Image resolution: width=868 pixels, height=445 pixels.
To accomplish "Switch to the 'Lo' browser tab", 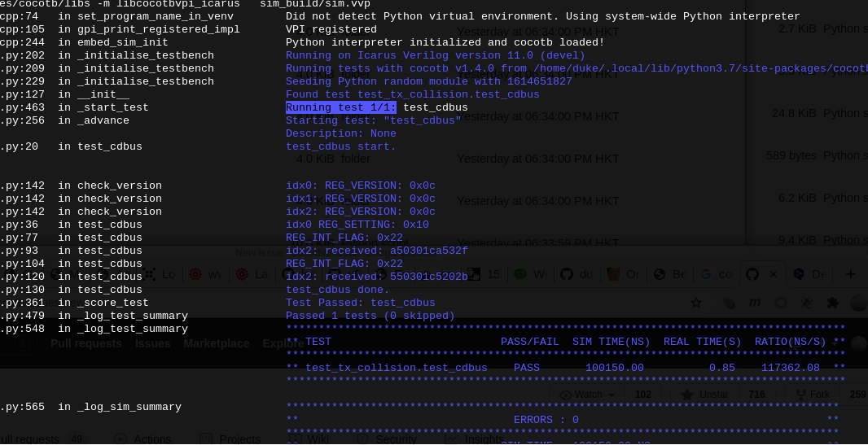I will pyautogui.click(x=158, y=274).
